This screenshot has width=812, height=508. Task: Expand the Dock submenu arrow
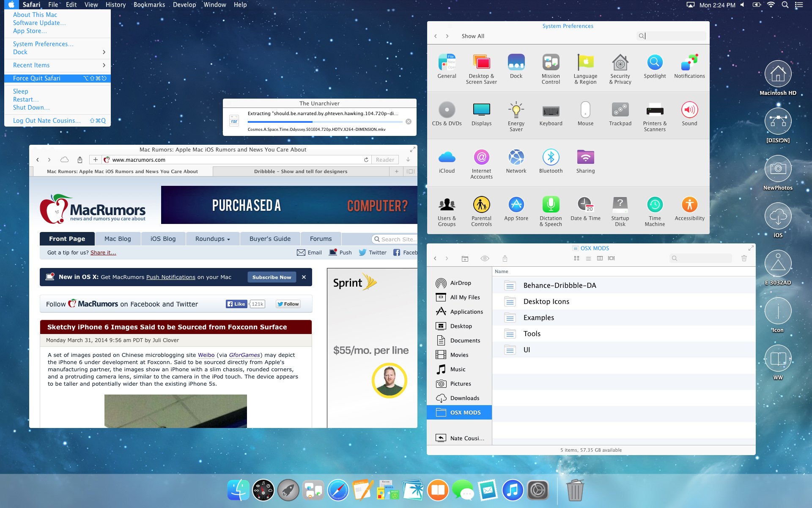(x=104, y=52)
